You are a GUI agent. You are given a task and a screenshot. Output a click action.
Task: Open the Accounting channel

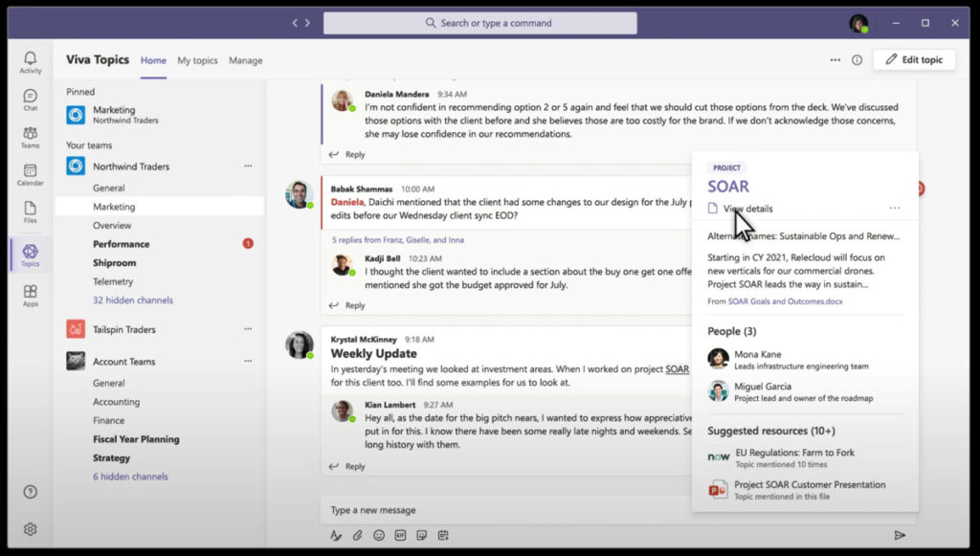point(116,402)
